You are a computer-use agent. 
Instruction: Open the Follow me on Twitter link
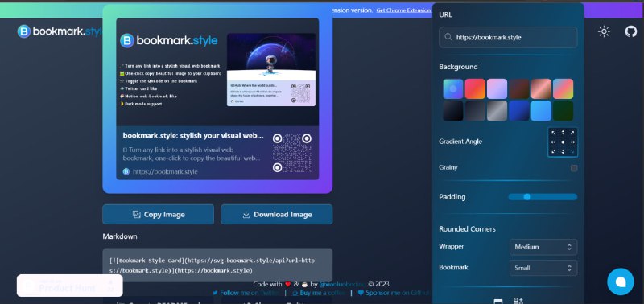click(x=246, y=293)
